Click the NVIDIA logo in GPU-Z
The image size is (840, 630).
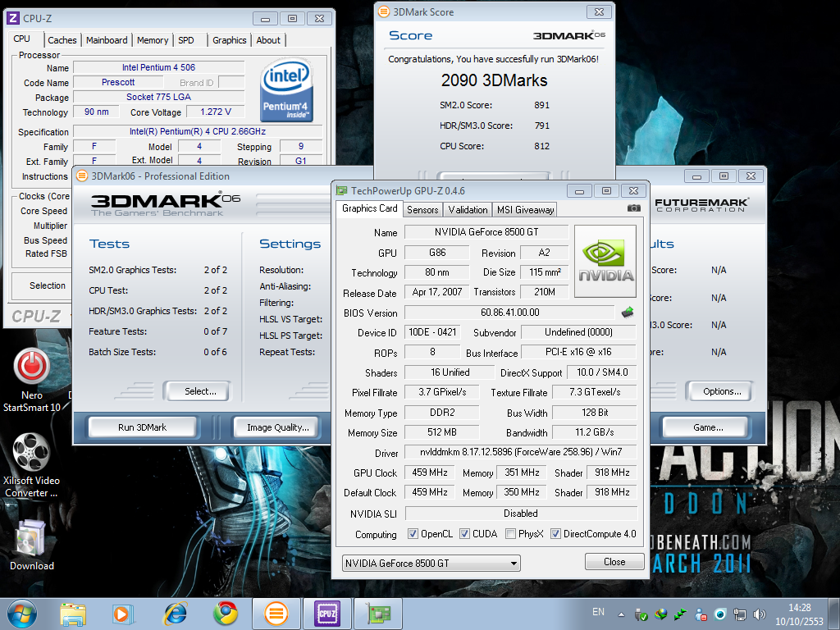605,261
